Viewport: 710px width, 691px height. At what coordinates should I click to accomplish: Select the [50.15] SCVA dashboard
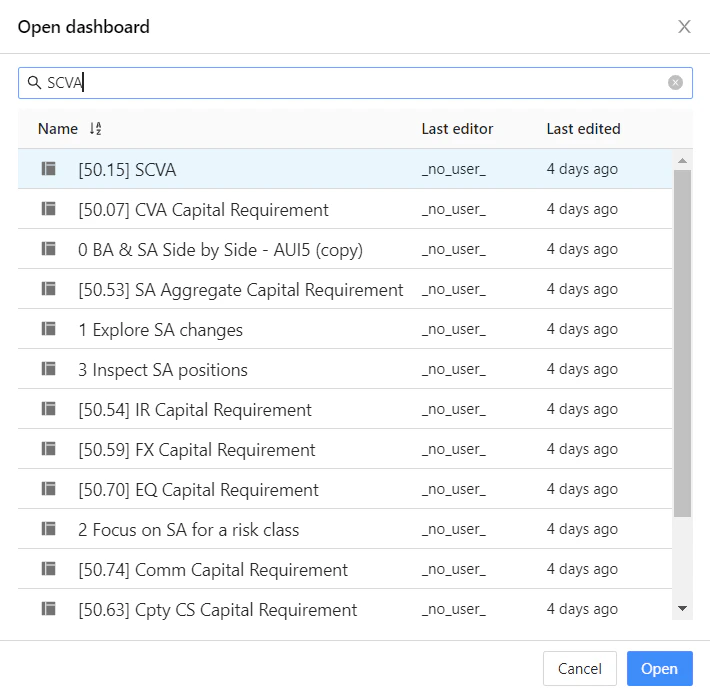point(345,169)
